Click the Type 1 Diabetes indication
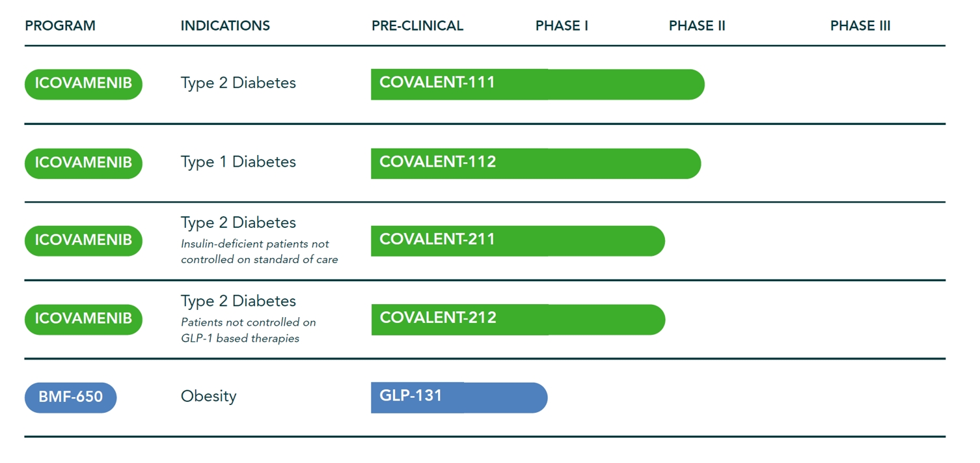The width and height of the screenshot is (980, 463). [238, 162]
